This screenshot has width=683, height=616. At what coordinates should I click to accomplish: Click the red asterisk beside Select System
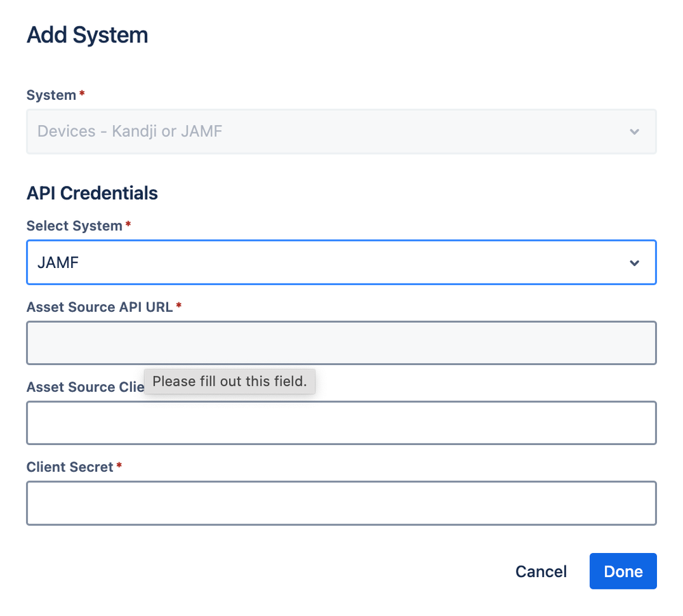[129, 224]
